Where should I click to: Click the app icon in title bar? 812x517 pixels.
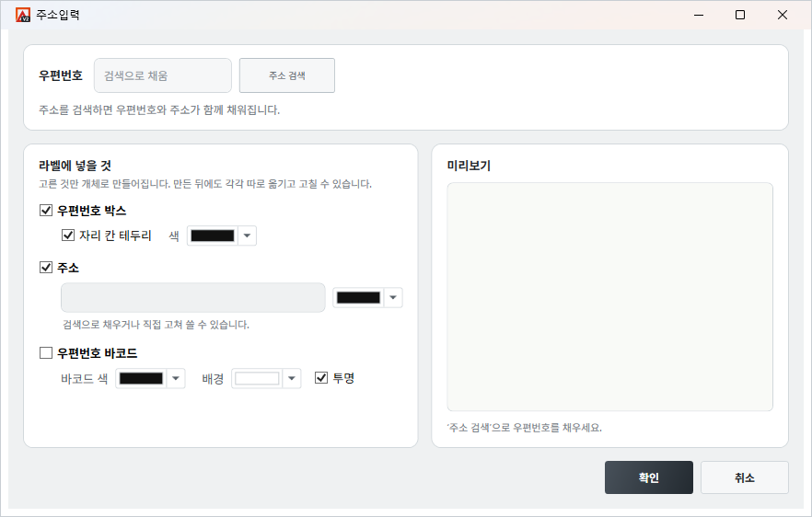click(23, 15)
